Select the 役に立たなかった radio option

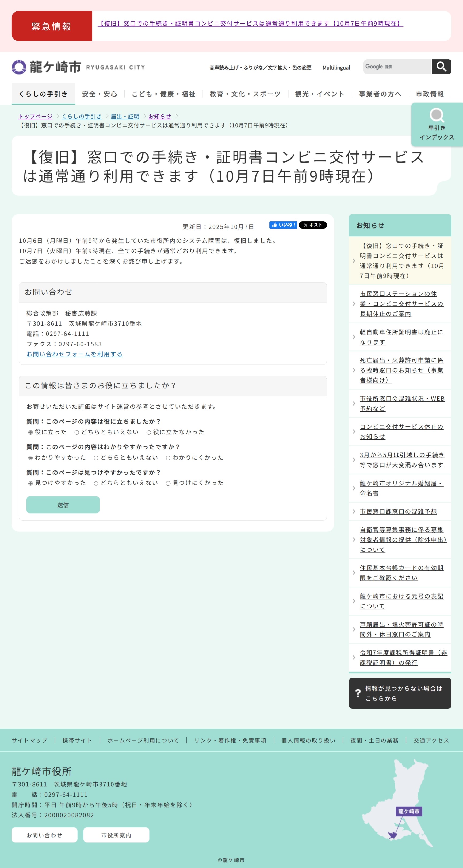[149, 432]
